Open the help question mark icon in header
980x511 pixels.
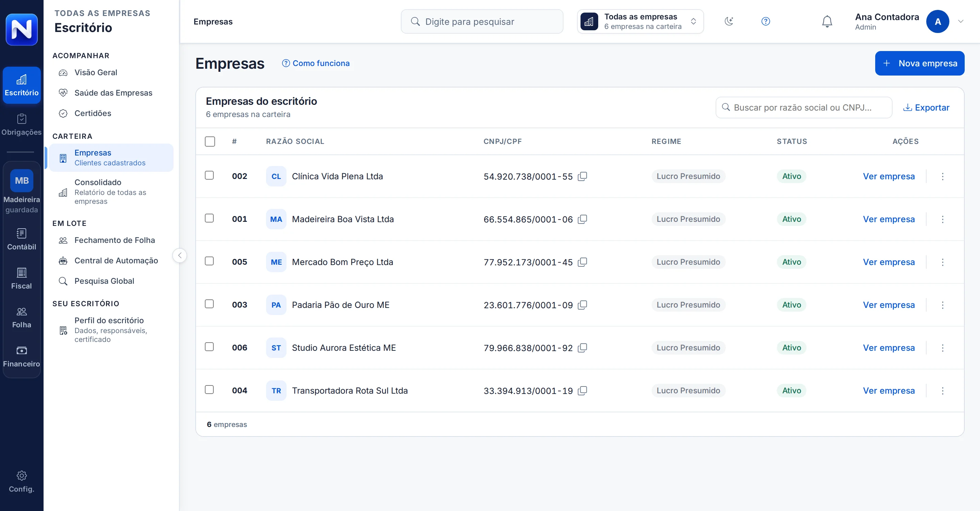pyautogui.click(x=765, y=21)
